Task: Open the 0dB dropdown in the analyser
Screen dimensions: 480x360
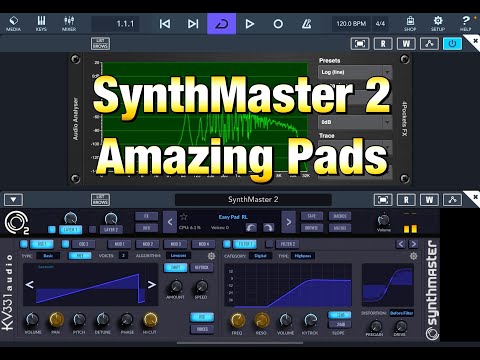Action: click(x=355, y=122)
